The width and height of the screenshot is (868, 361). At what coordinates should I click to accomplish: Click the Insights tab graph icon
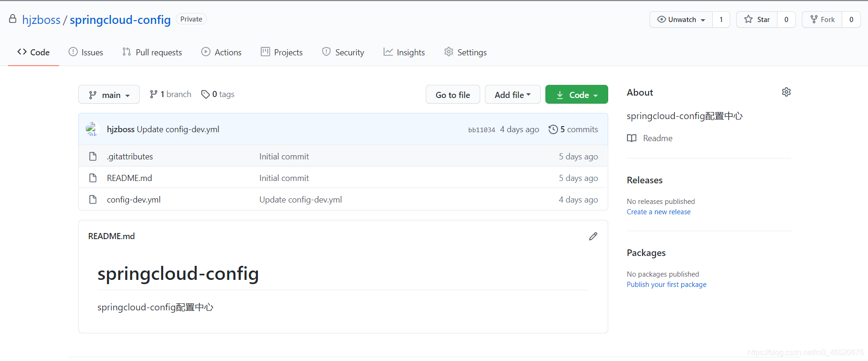tap(388, 52)
